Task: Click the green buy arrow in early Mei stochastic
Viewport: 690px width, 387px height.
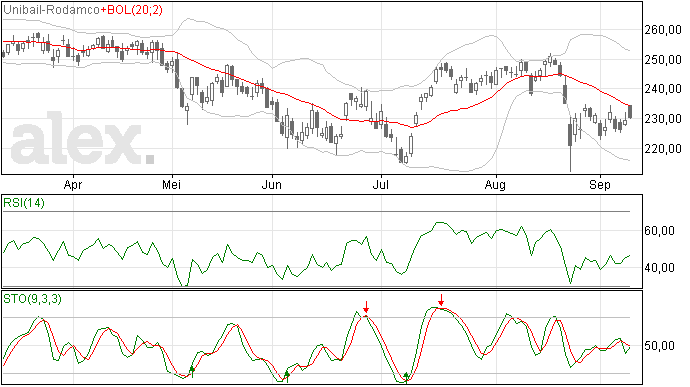Action: click(192, 371)
